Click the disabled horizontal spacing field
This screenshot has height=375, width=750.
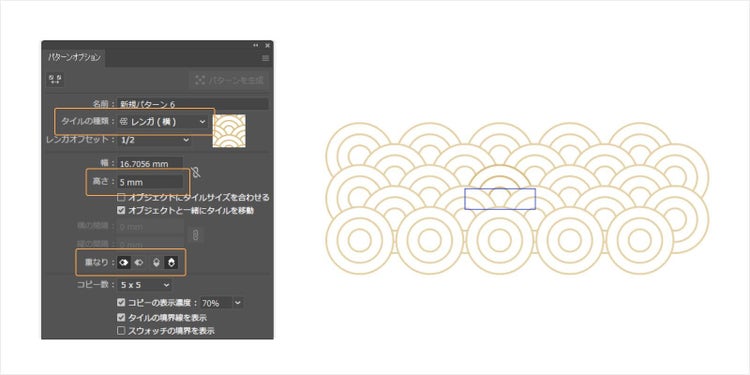point(150,227)
